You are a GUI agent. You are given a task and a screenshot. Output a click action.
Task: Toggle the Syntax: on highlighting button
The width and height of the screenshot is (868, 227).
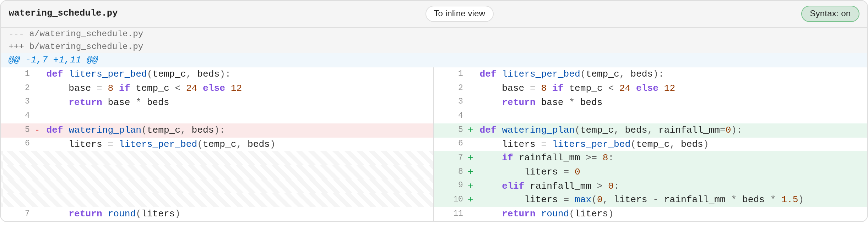click(x=830, y=14)
